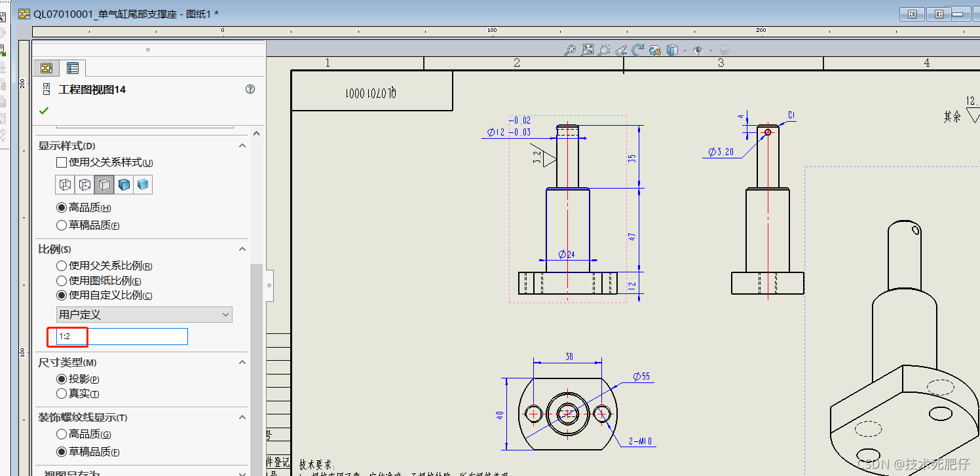The height and width of the screenshot is (476, 980).
Task: Open the Display Style dropdown arrow
Action: [684, 50]
